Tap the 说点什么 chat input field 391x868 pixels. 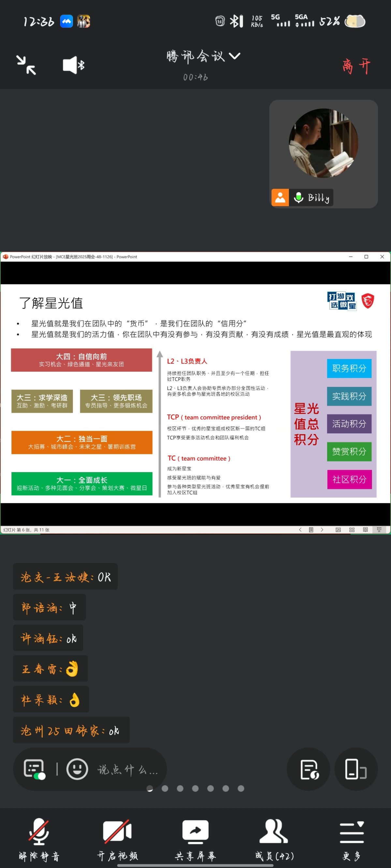pyautogui.click(x=128, y=769)
